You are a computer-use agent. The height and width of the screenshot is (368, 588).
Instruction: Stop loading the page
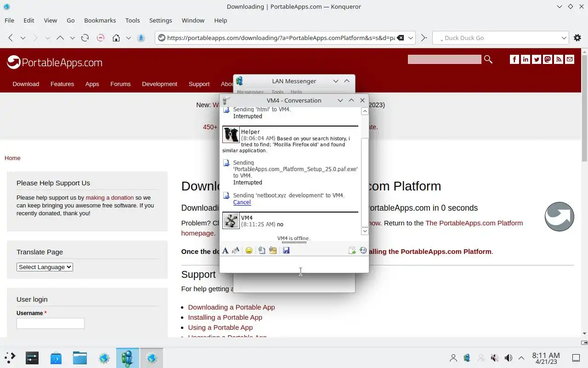pos(100,38)
